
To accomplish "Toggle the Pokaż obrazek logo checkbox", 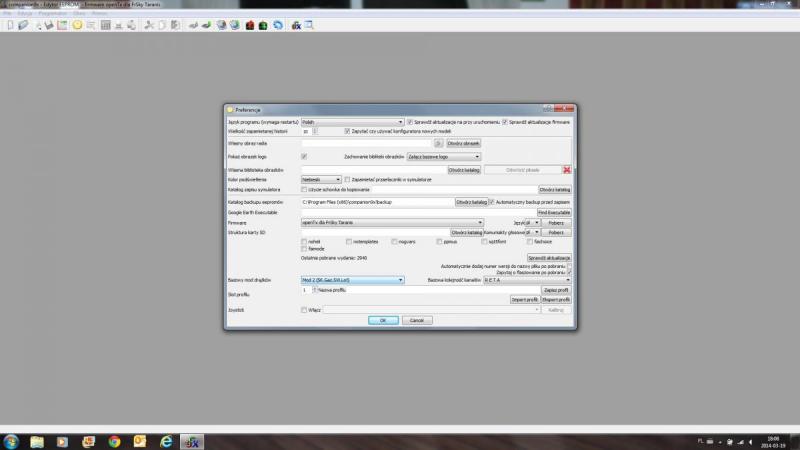I will [304, 156].
